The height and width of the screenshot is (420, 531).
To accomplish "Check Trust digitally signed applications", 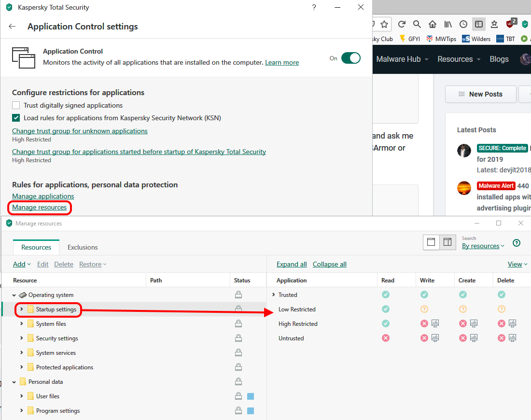I will click(x=16, y=105).
